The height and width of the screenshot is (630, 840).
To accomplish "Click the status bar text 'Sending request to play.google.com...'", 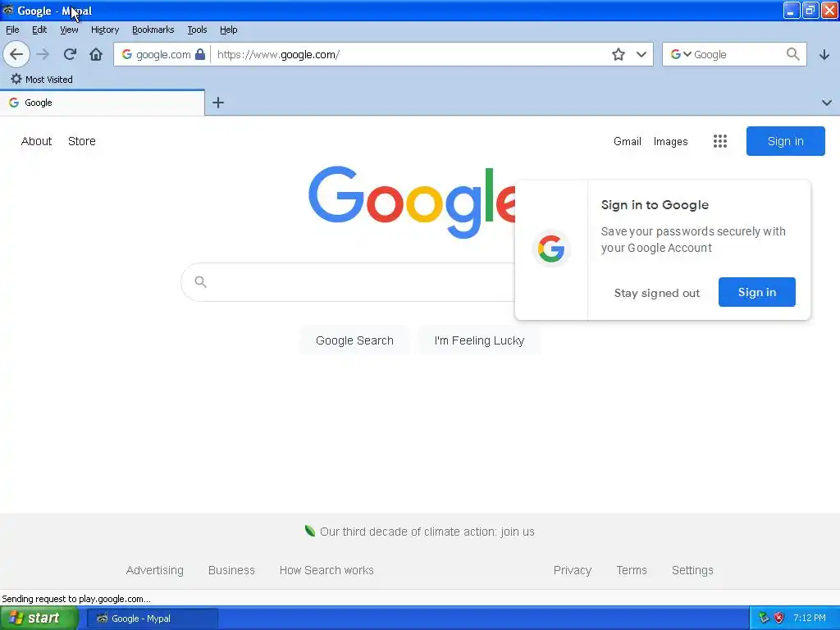I will [x=76, y=599].
